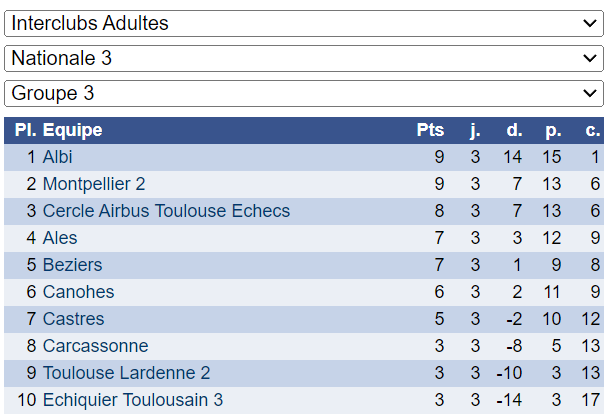Image resolution: width=610 pixels, height=415 pixels.
Task: Open the Ales team page
Action: (60, 238)
